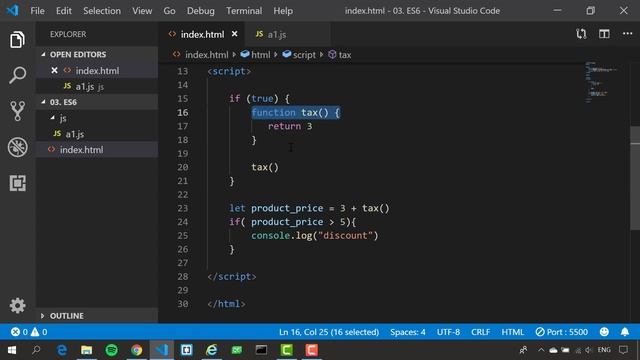Select the index.html editor tab
Screen dimensions: 640x360
[202, 34]
